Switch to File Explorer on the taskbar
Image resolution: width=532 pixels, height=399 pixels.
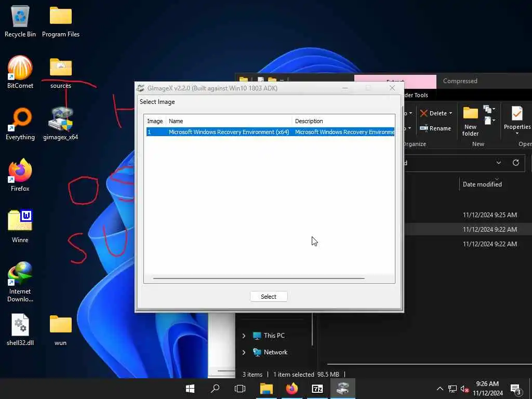tap(267, 389)
